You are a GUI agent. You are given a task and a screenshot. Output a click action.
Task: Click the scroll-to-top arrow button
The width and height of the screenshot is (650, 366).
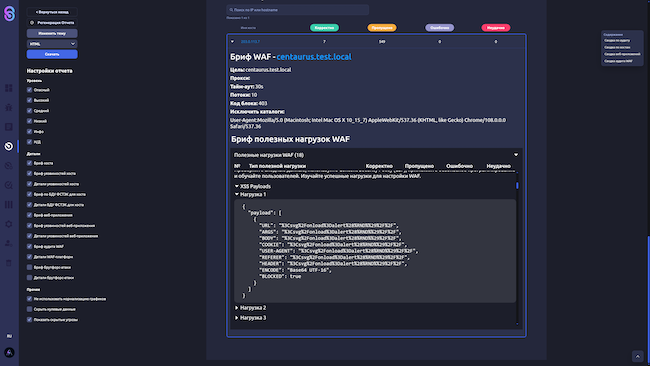tap(638, 356)
